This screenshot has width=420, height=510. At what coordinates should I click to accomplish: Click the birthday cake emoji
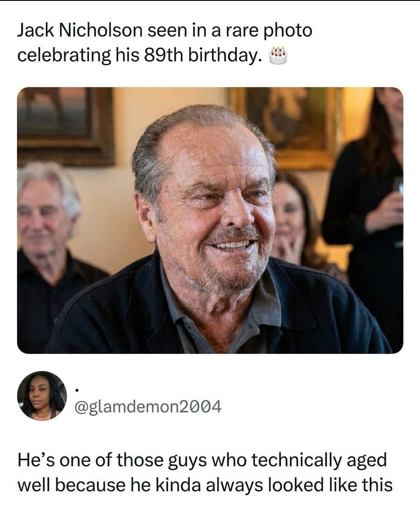tap(279, 56)
